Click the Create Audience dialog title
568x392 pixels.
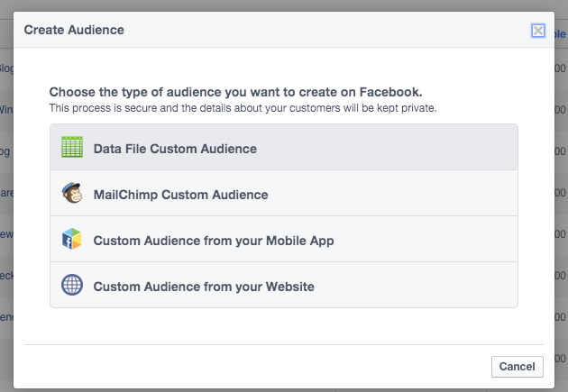(74, 30)
